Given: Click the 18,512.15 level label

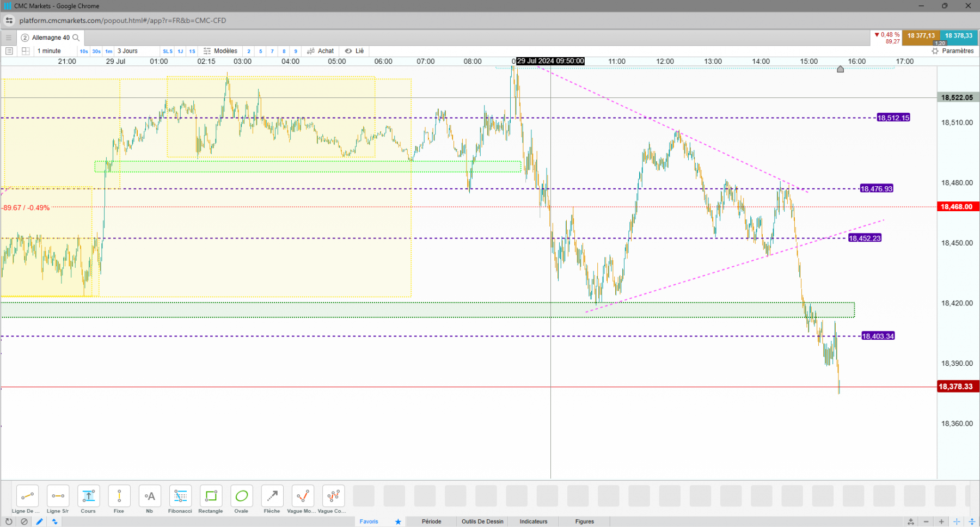Looking at the screenshot, I should [893, 118].
